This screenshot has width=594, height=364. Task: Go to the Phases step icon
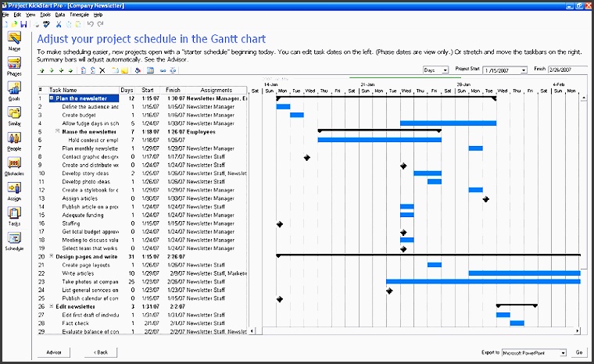click(x=14, y=66)
